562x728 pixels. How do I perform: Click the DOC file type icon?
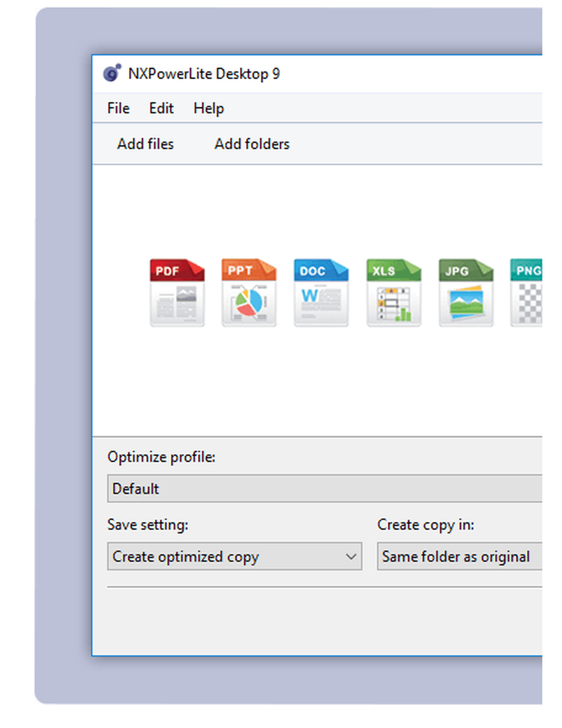[321, 292]
